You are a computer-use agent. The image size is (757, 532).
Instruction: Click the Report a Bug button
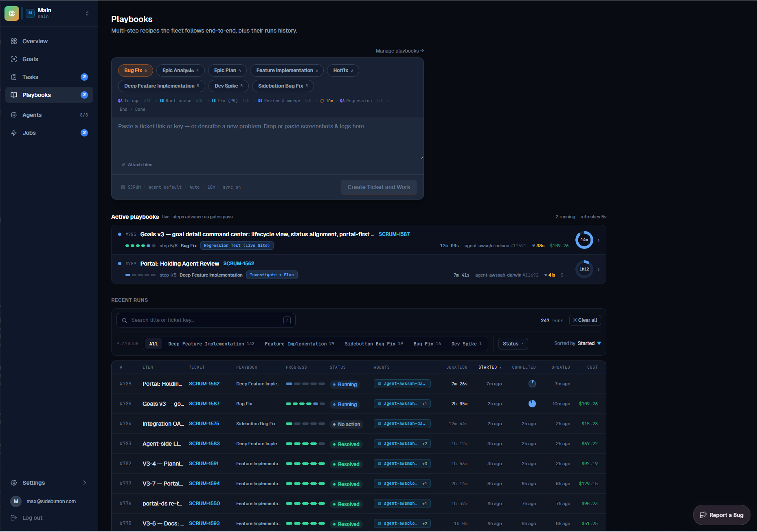(722, 515)
